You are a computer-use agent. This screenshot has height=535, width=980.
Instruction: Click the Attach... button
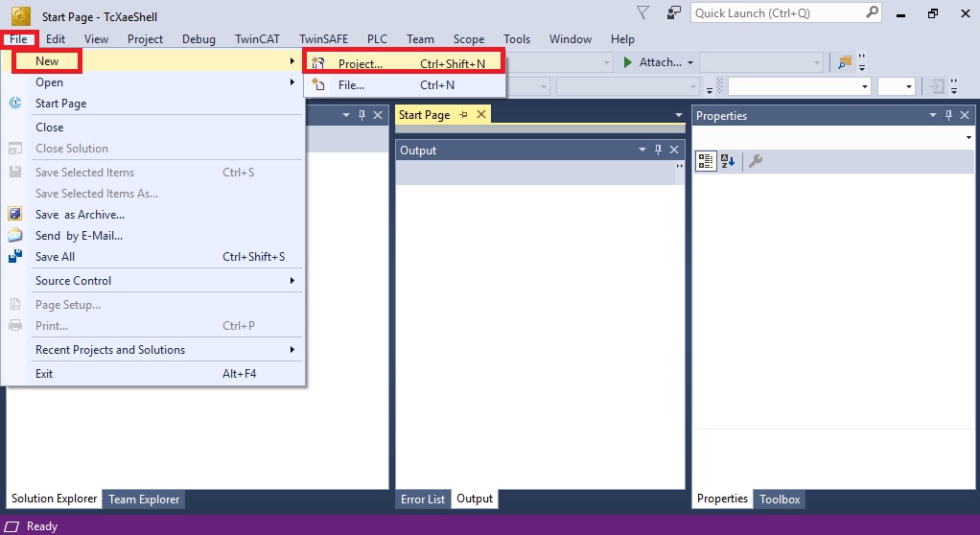coord(658,62)
